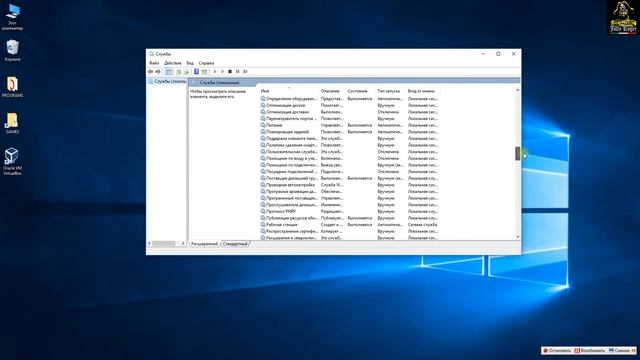The height and width of the screenshot is (360, 640).
Task: Select the Перенаправитель портов service row
Action: [x=349, y=118]
